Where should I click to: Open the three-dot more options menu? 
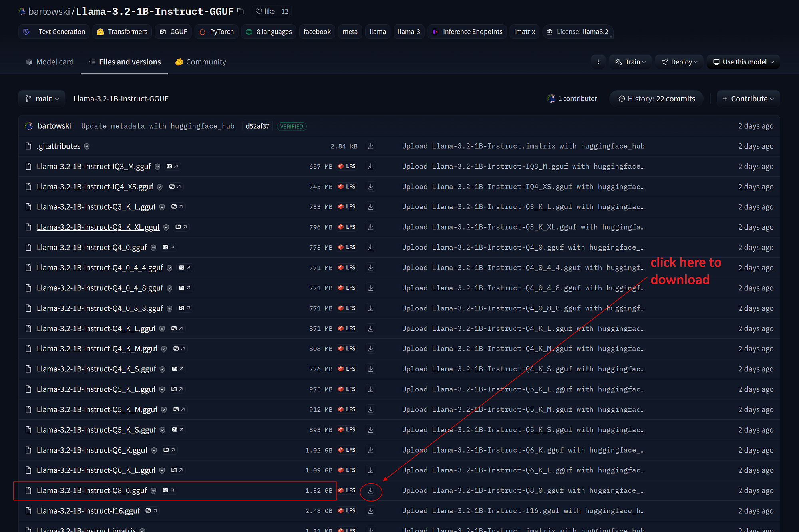click(598, 62)
